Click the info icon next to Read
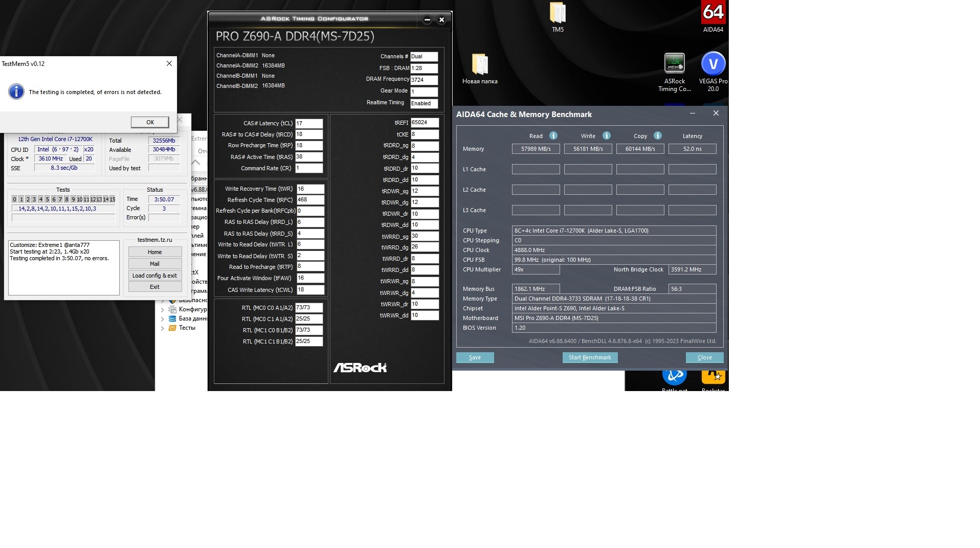The height and width of the screenshot is (548, 980). click(x=553, y=135)
